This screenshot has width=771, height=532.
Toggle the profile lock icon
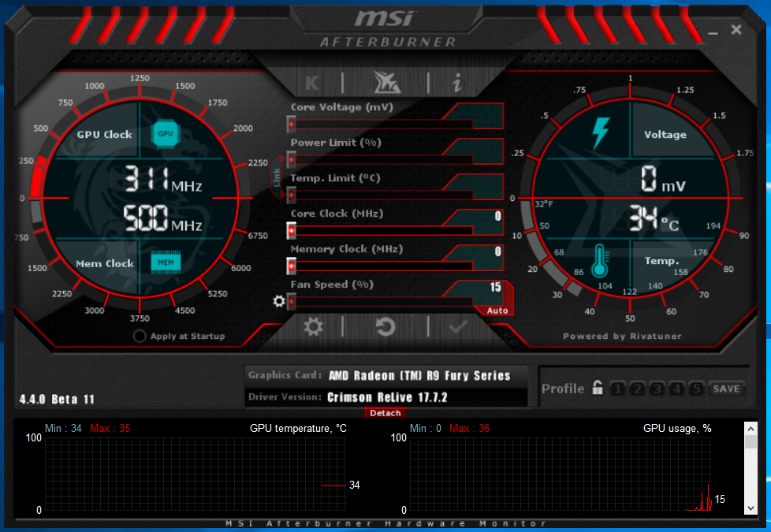[x=598, y=389]
